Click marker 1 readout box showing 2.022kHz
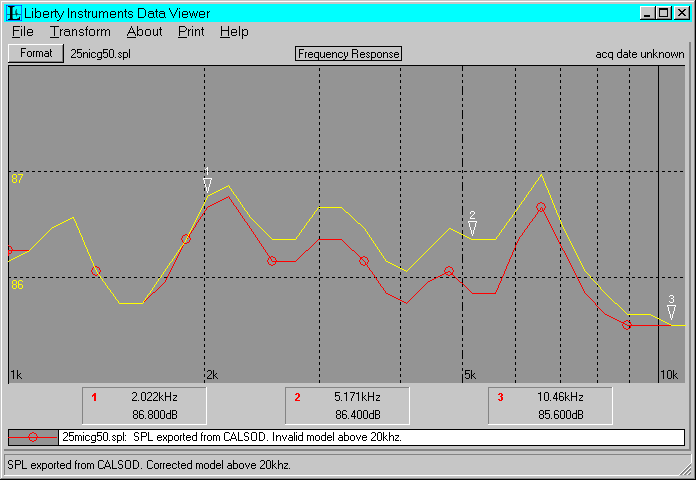The image size is (696, 480). coord(145,405)
